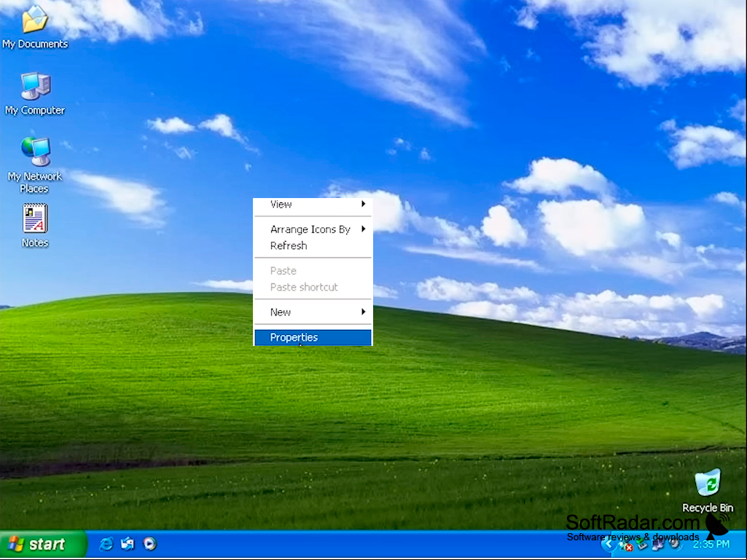
Task: Open Windows Media Player from Quick Launch
Action: 149,543
